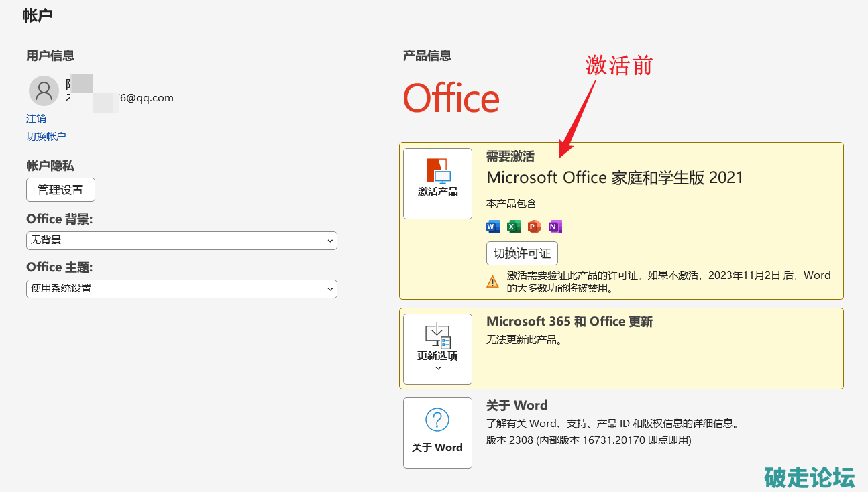Open 管理设置 under account privacy

click(60, 190)
